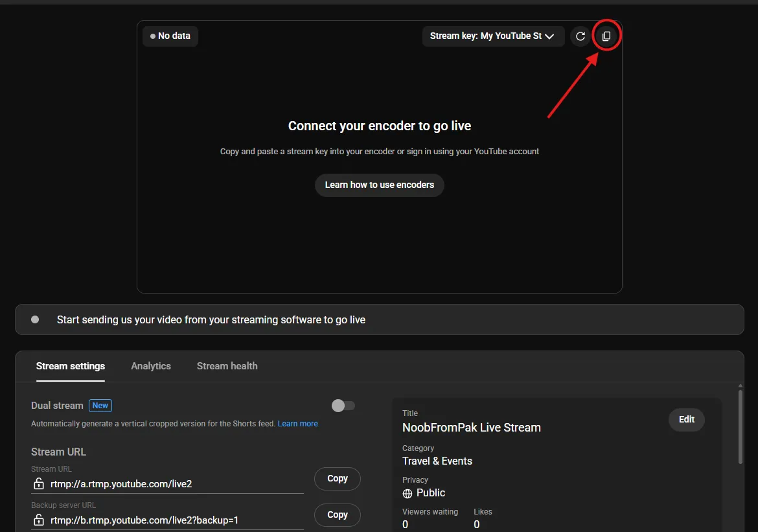Click the lock icon beside Backup server URL

click(x=38, y=520)
